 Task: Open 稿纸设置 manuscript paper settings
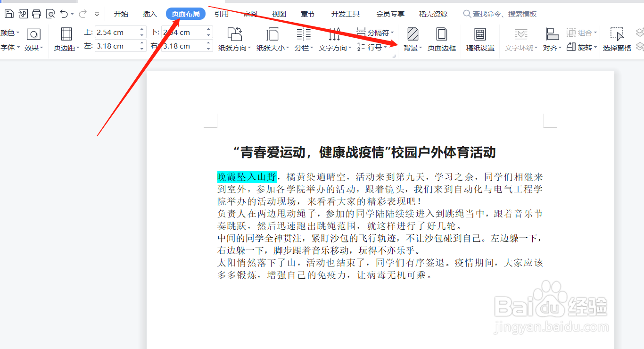[x=480, y=39]
